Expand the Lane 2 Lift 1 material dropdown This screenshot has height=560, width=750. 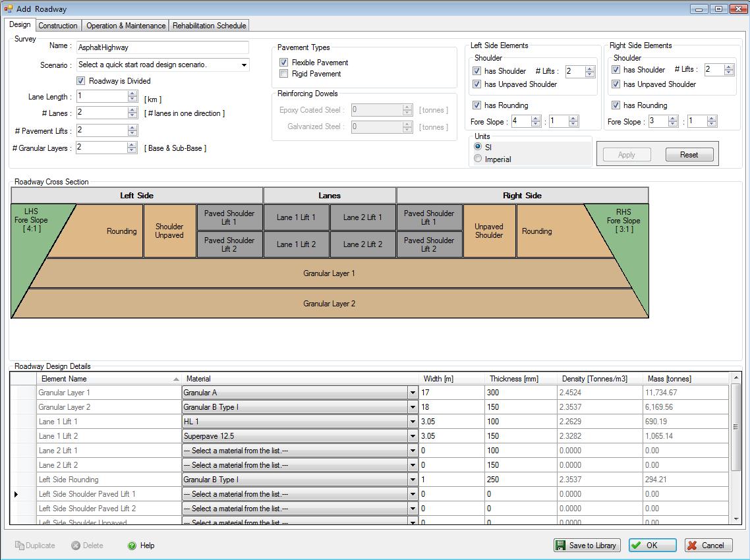(413, 451)
